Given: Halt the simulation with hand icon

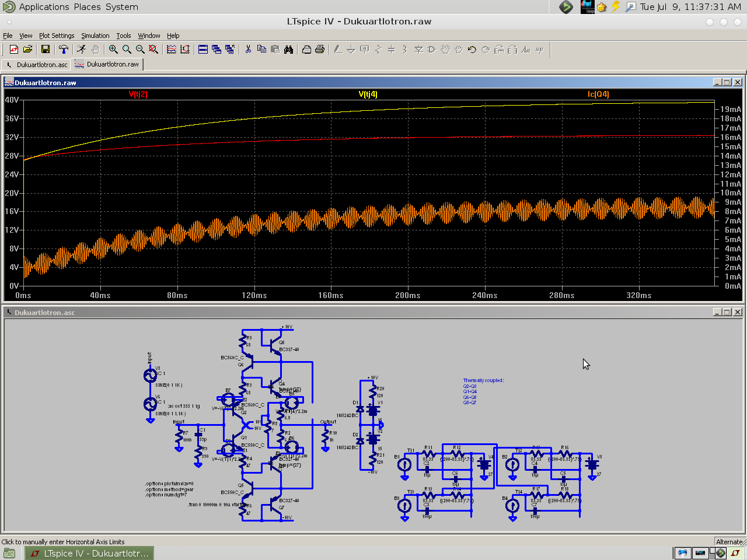Looking at the screenshot, I should coord(95,50).
